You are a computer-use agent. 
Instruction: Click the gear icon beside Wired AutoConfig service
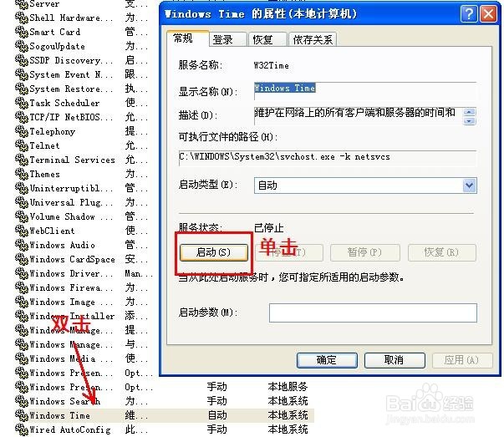22,429
